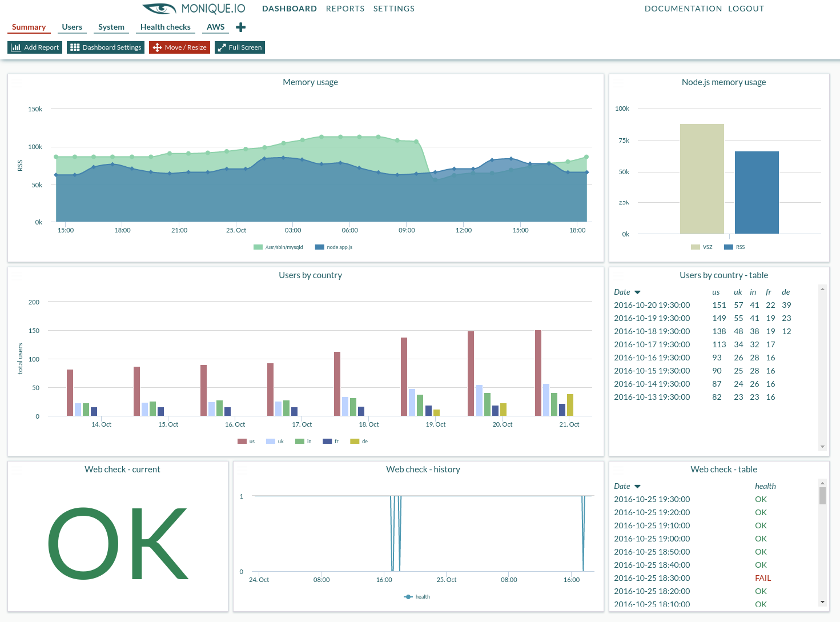Add a new dashboard tab with plus icon
This screenshot has height=622, width=840.
click(240, 27)
